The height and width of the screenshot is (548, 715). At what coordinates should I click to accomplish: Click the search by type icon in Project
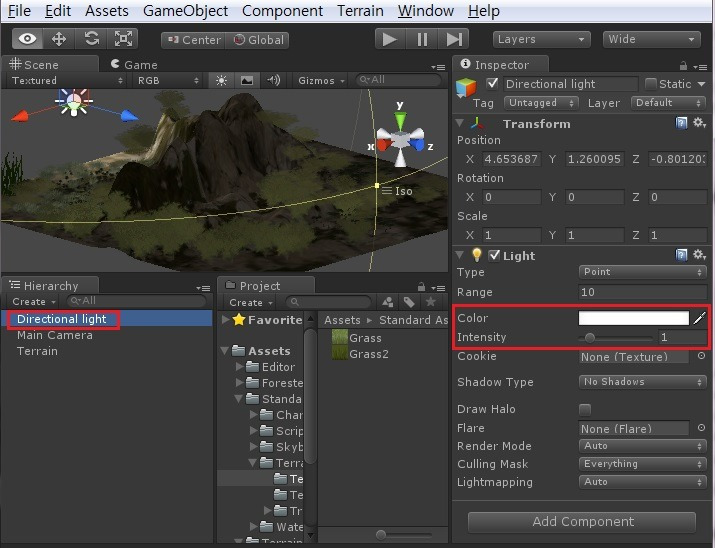[388, 302]
